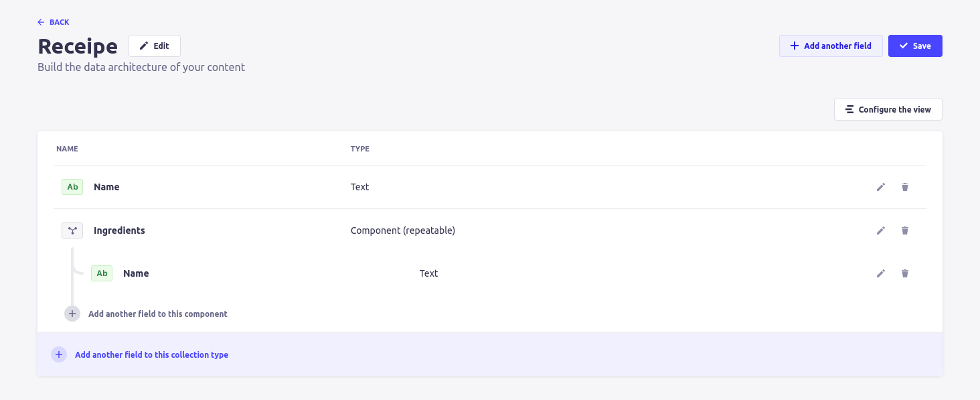The image size is (980, 400).
Task: Go back using the Back link
Action: pyautogui.click(x=54, y=22)
